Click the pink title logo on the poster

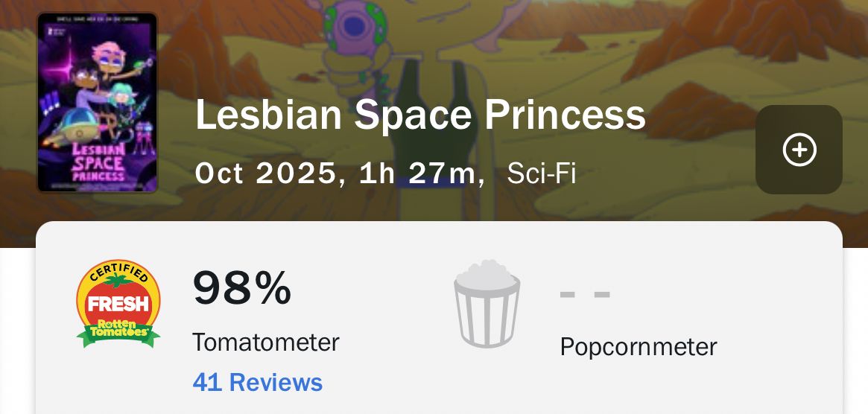click(x=98, y=162)
